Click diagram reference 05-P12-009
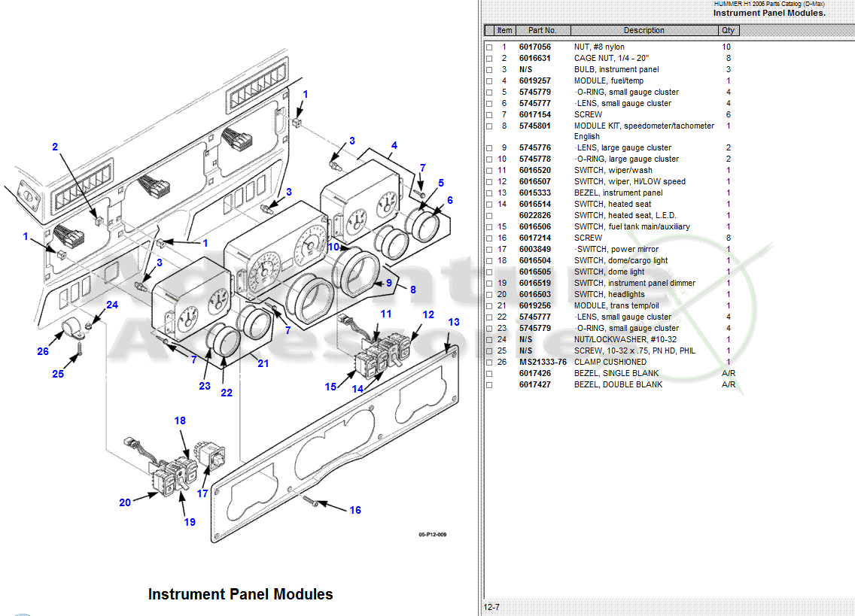This screenshot has width=855, height=616. tap(433, 535)
